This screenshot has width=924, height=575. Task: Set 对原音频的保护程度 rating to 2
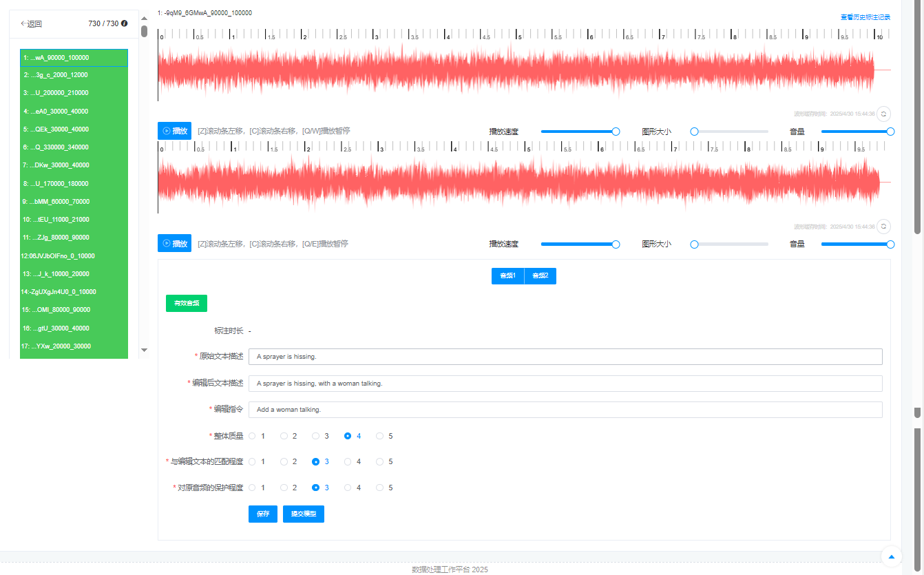click(x=284, y=488)
